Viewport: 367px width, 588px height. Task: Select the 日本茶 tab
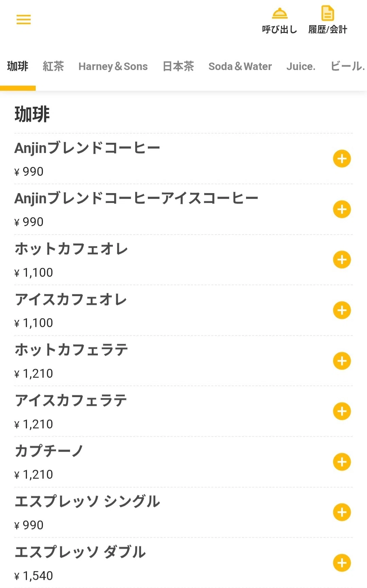pyautogui.click(x=178, y=66)
